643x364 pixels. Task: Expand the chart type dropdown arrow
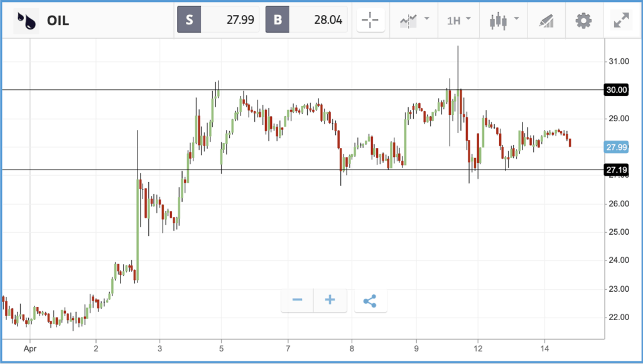coord(517,18)
